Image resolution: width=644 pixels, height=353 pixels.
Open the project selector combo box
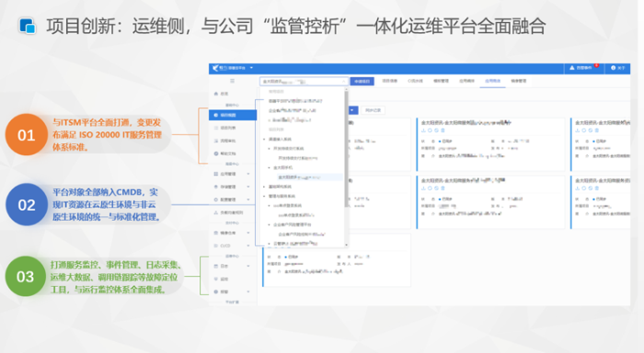coord(304,81)
